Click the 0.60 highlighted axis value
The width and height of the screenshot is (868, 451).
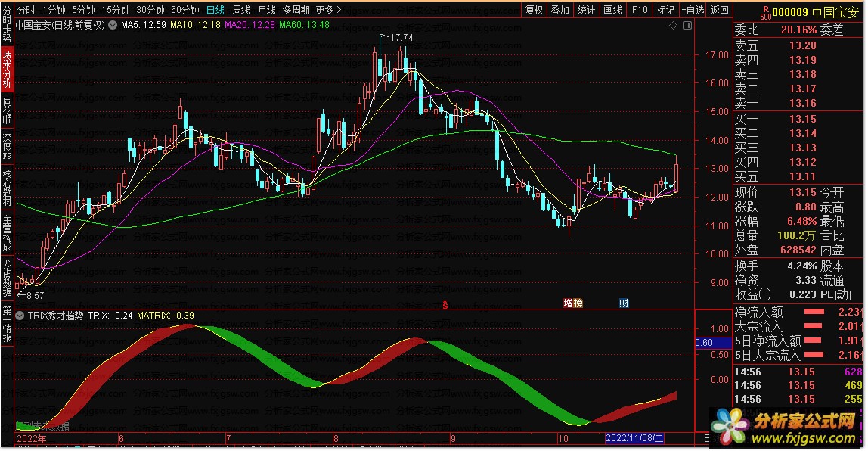[x=713, y=343]
